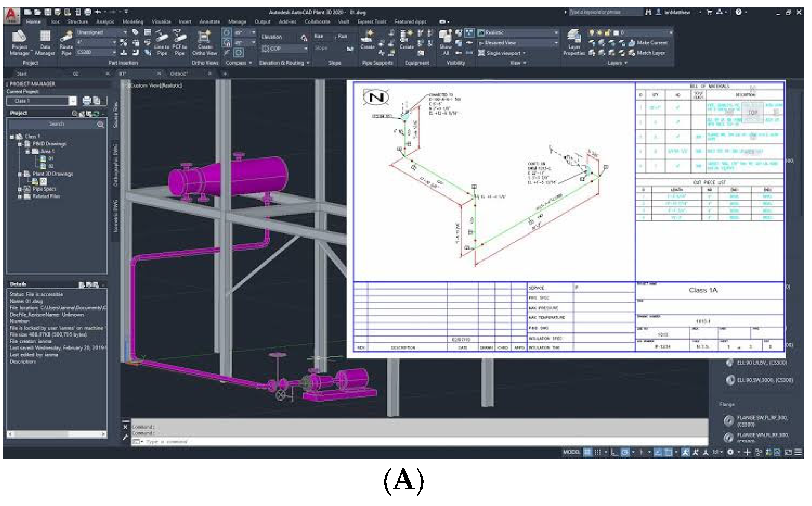Expand the Pipe Specs tree node
Image resolution: width=812 pixels, height=506 pixels.
pos(20,189)
